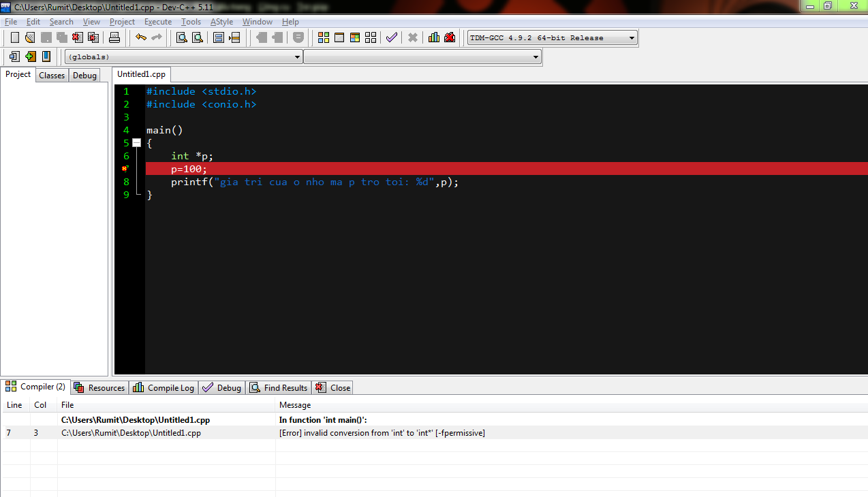868x497 pixels.
Task: Click the Compile icon with colored squares
Action: pyautogui.click(x=324, y=37)
